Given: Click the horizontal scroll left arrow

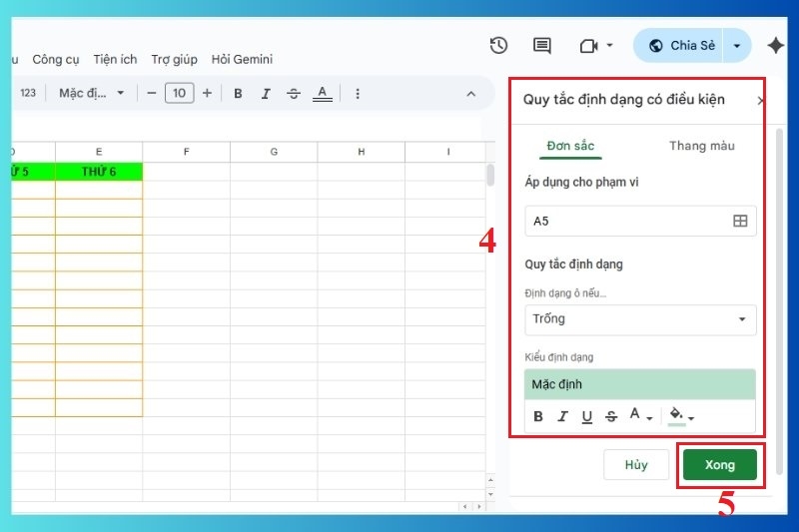Looking at the screenshot, I should pyautogui.click(x=464, y=506).
